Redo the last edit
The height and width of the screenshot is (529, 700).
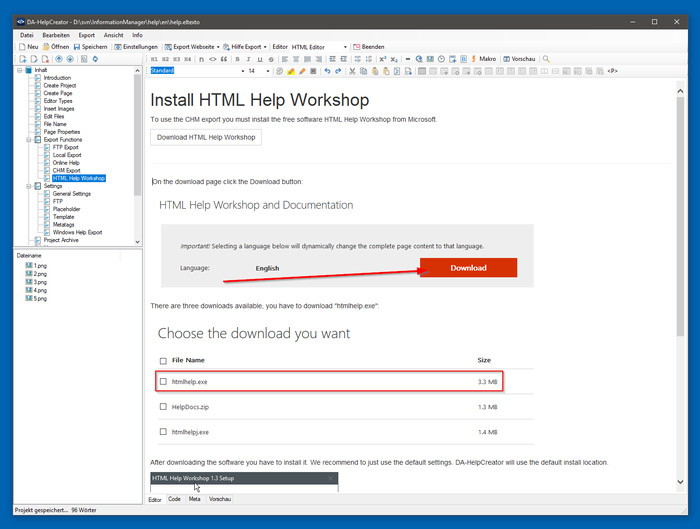point(338,71)
